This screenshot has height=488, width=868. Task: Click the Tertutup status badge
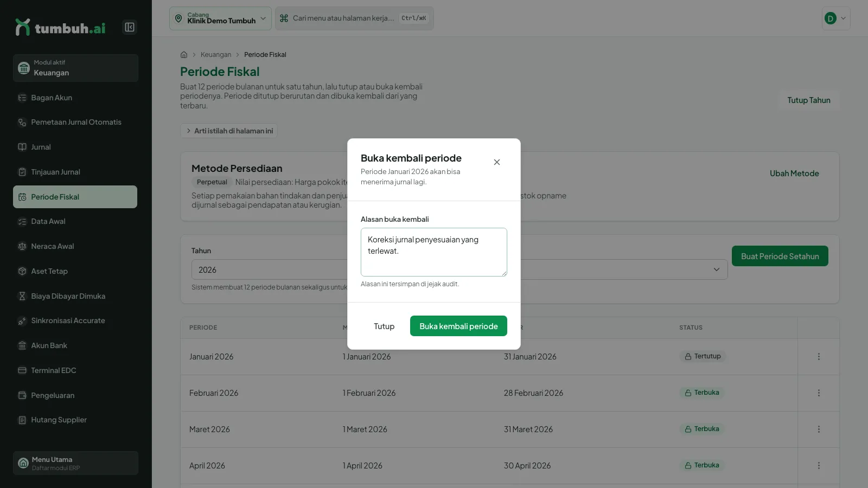703,356
